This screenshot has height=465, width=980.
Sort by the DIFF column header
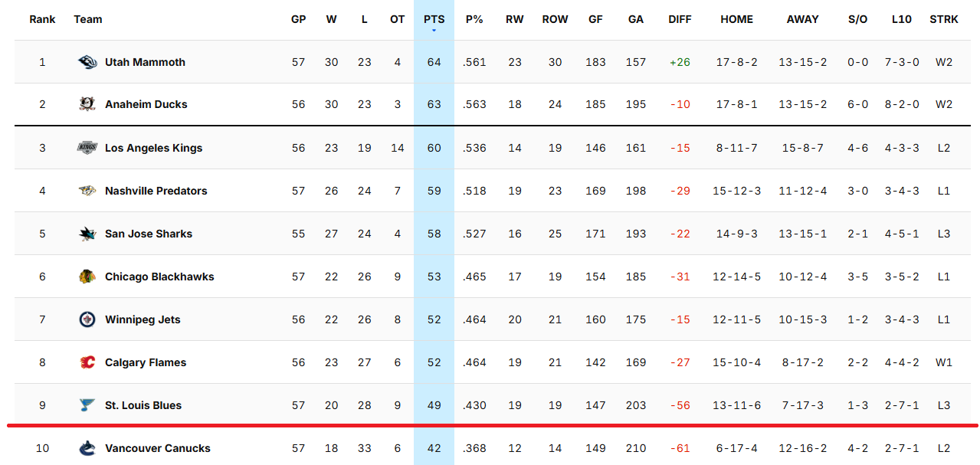pyautogui.click(x=680, y=19)
